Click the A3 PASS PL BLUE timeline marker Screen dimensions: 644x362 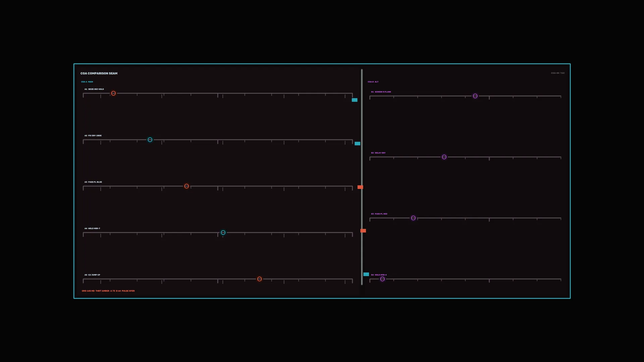(x=186, y=186)
